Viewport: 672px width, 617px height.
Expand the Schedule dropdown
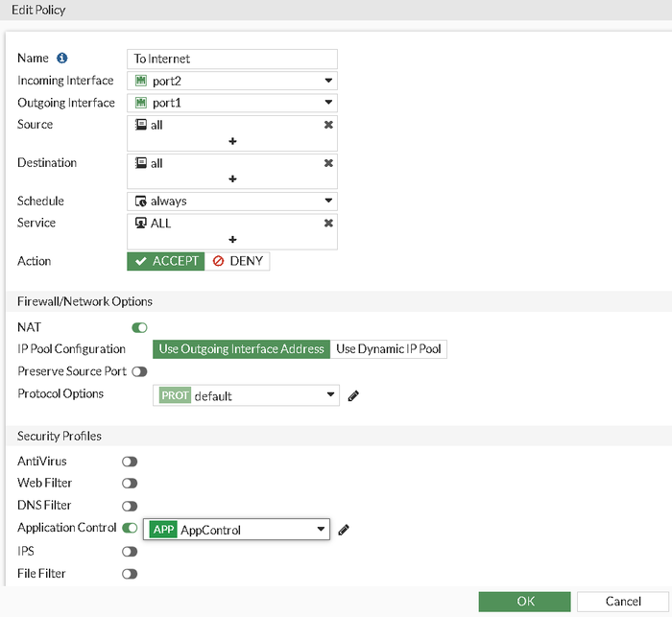232,202
